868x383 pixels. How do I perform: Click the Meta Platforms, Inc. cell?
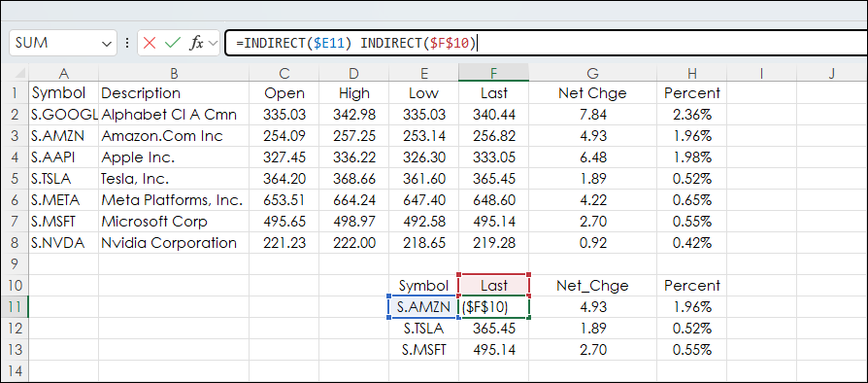pyautogui.click(x=174, y=200)
